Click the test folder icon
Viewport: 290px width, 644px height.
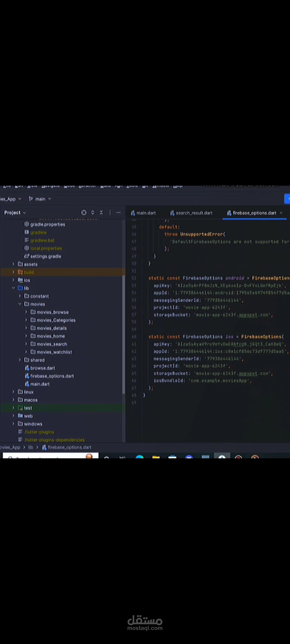point(20,408)
